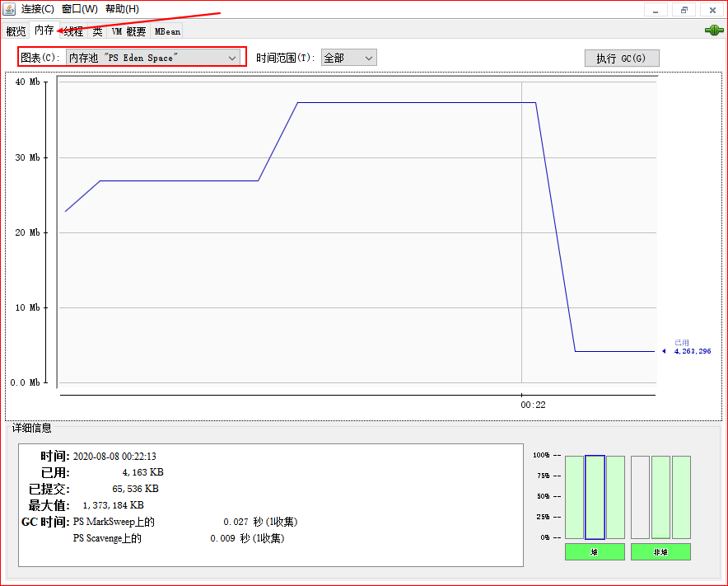This screenshot has height=586, width=728.
Task: Switch to the 概览 tab
Action: click(x=16, y=31)
